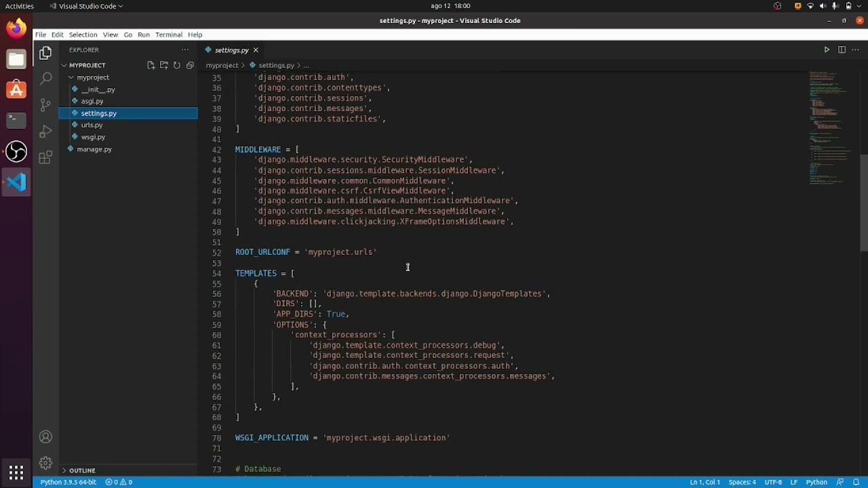The height and width of the screenshot is (488, 868).
Task: Open the Source Control view
Action: tap(45, 105)
